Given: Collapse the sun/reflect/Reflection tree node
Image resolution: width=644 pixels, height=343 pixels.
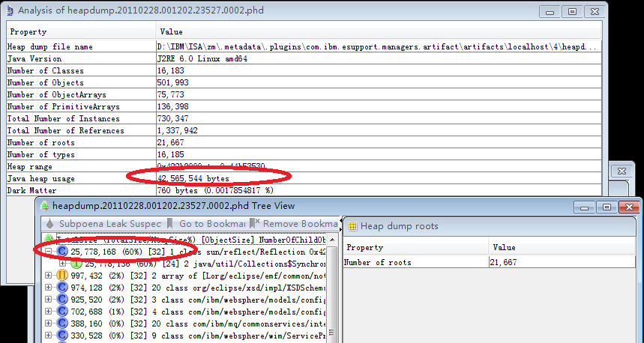Looking at the screenshot, I should click(49, 252).
